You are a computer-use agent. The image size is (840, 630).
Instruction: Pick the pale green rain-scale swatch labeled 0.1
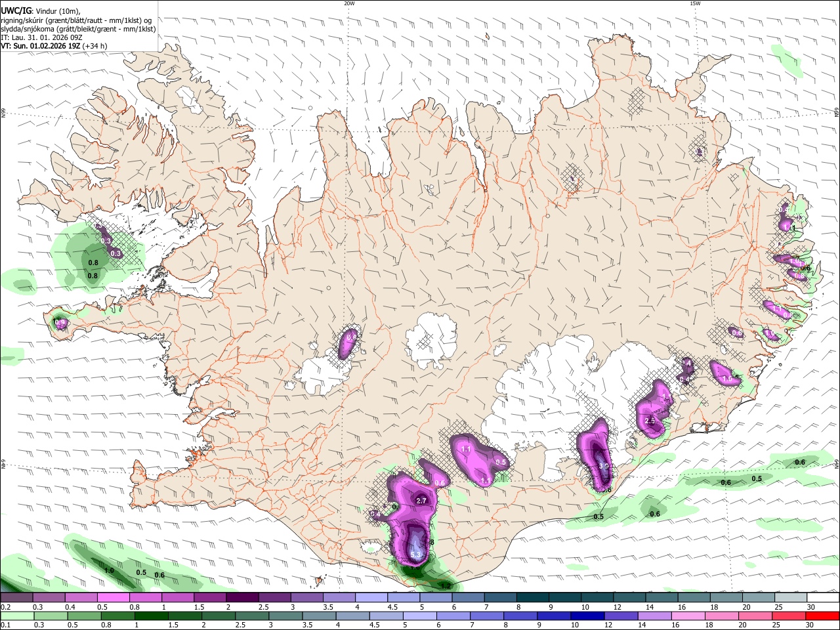click(16, 616)
